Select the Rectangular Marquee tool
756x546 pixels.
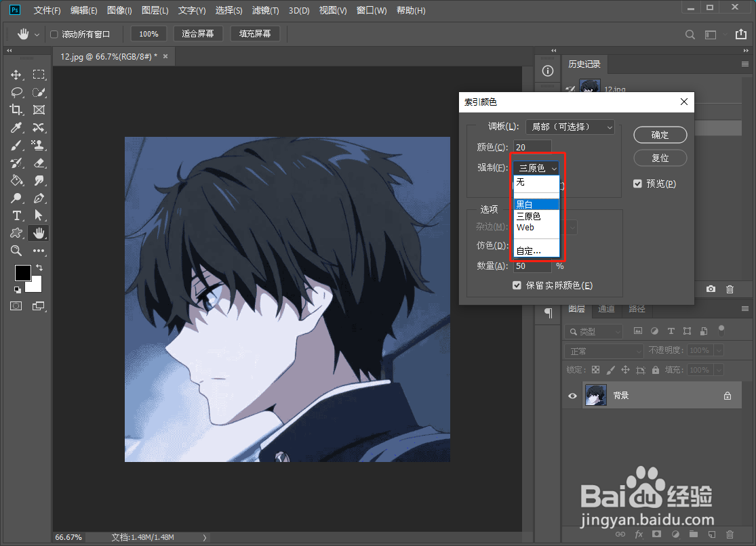[39, 75]
